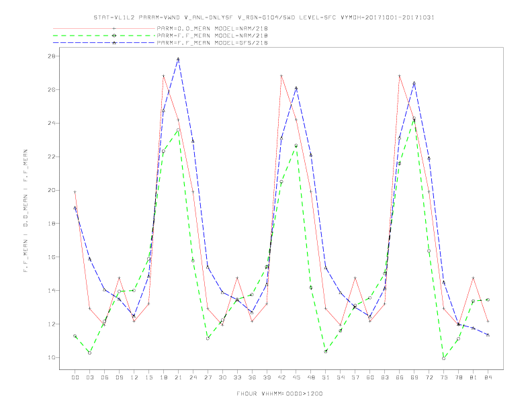Image resolution: width=532 pixels, height=411 pixels.
Task: Click x-axis tick label 24
Action: click(193, 377)
